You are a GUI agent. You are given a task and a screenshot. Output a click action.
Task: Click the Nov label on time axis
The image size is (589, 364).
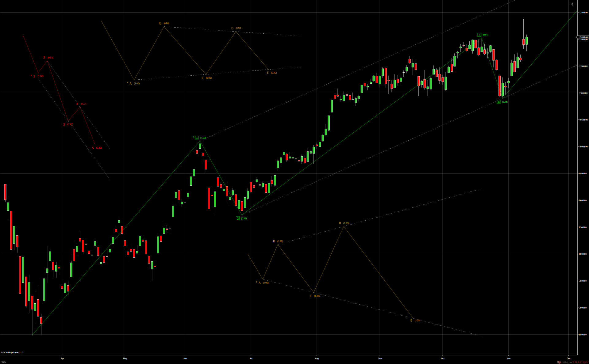(509, 358)
